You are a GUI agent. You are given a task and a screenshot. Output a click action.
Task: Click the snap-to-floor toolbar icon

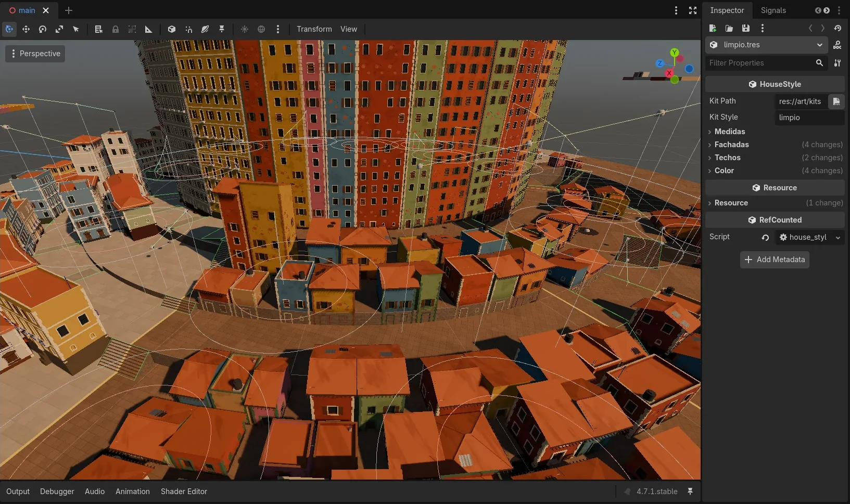click(x=188, y=29)
